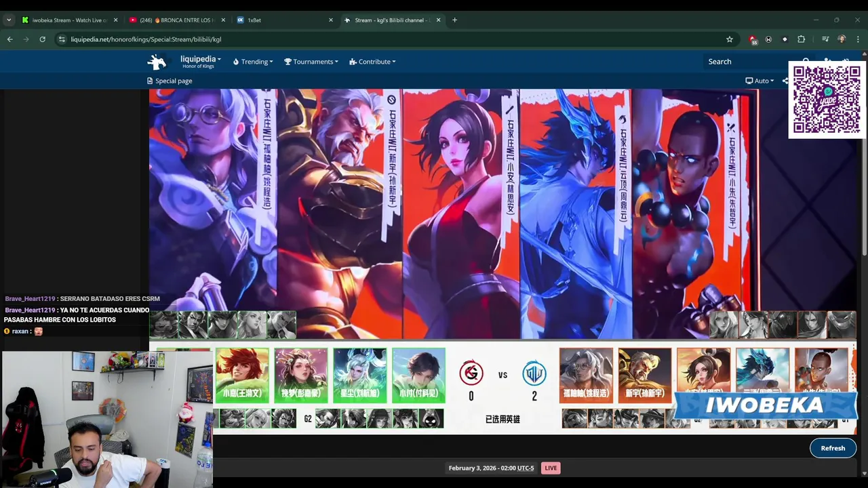This screenshot has height=488, width=868.
Task: Open the Chrome tab search chevron
Action: click(x=9, y=20)
